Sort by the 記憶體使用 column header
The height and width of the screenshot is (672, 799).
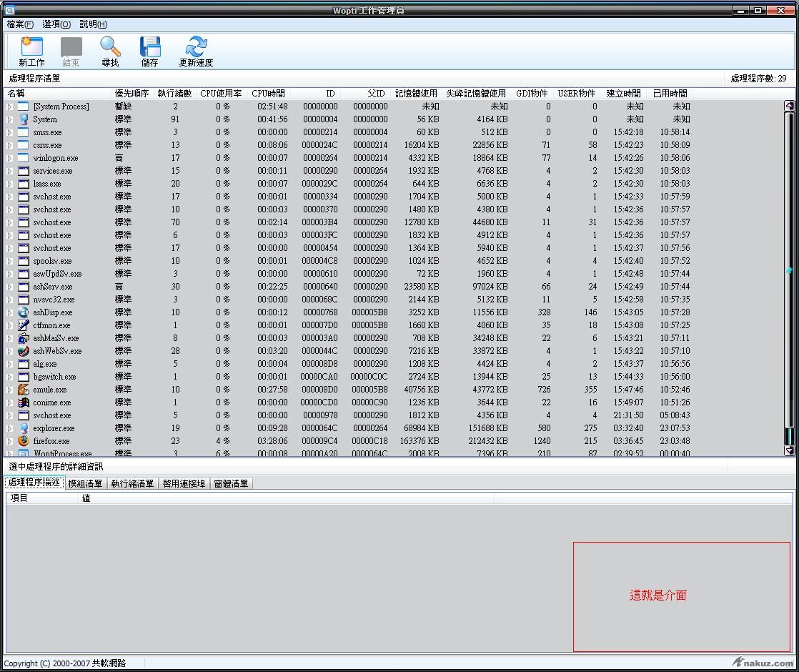416,94
